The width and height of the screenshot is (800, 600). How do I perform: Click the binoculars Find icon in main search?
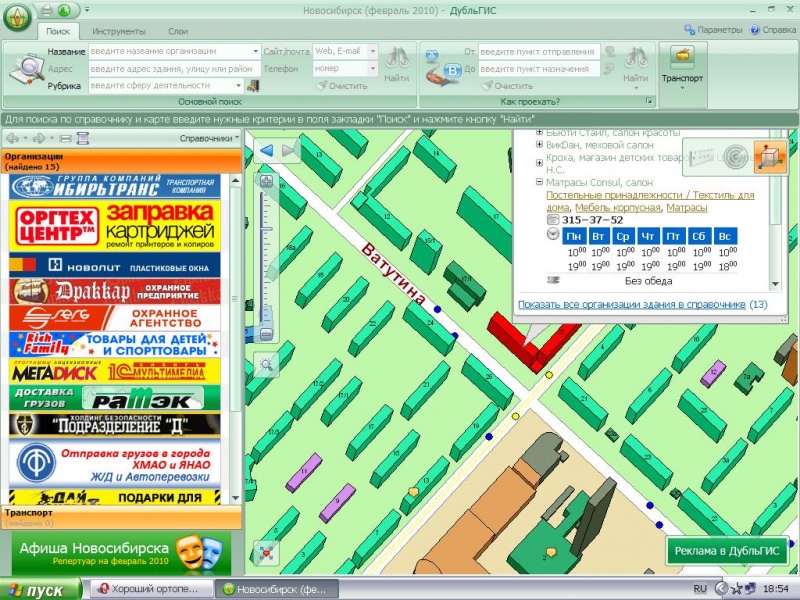397,62
